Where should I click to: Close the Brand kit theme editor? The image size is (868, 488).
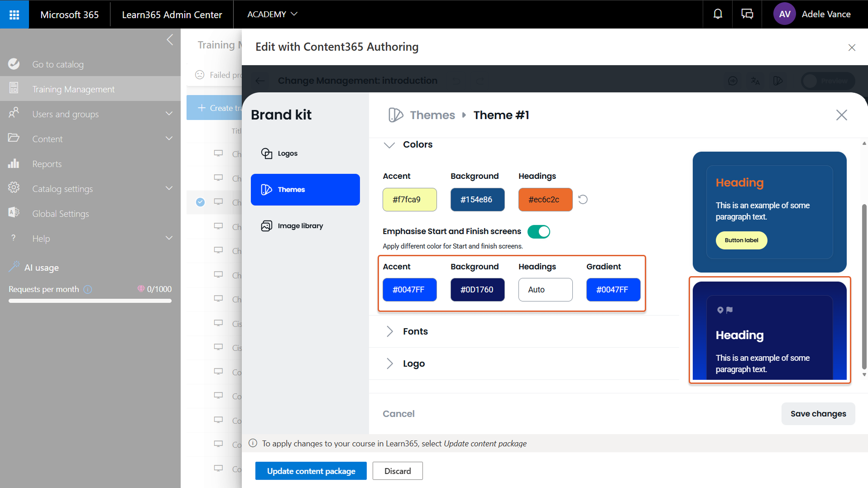[841, 115]
